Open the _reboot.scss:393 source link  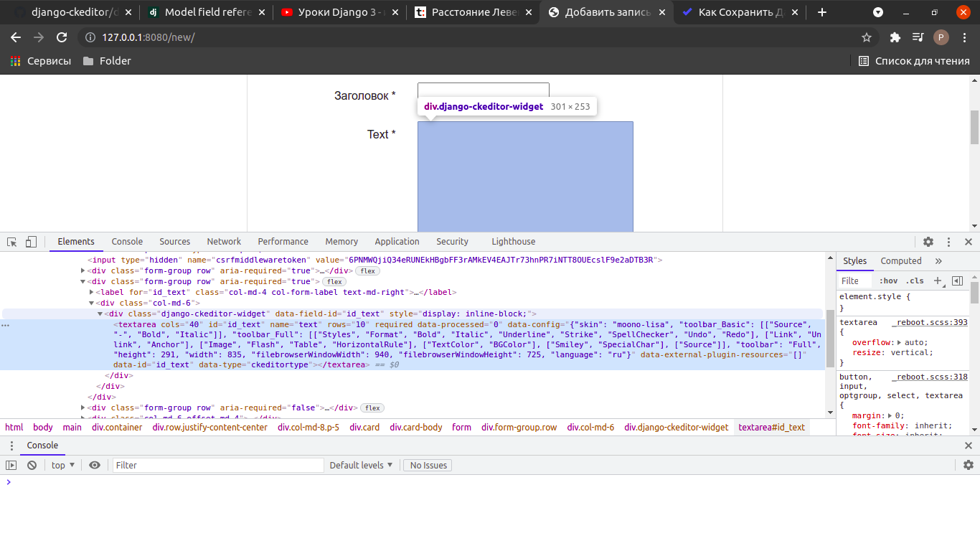(x=930, y=322)
